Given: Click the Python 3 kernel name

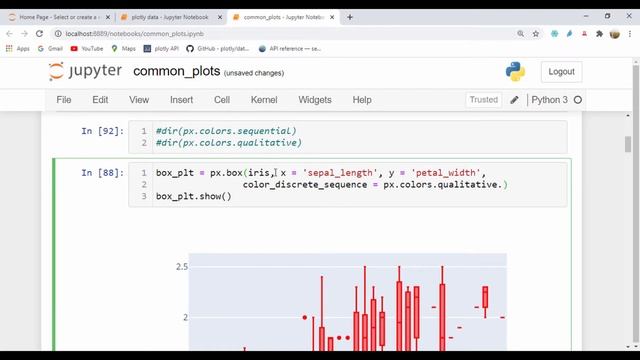Looking at the screenshot, I should (x=549, y=100).
